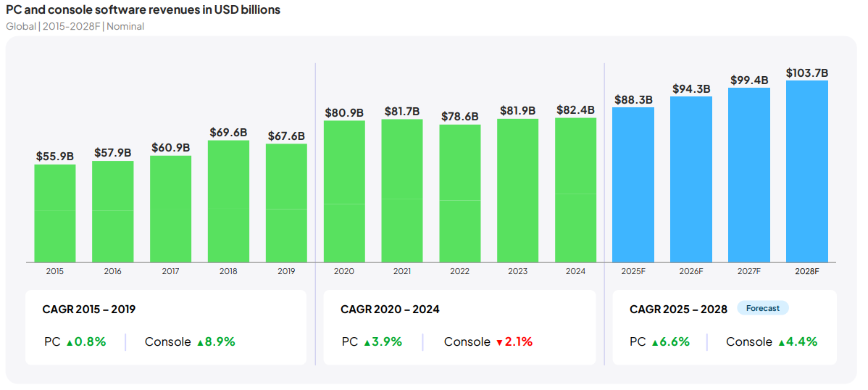Click the green arrow beside Console 4.4%
Image resolution: width=868 pixels, height=390 pixels.
[782, 343]
